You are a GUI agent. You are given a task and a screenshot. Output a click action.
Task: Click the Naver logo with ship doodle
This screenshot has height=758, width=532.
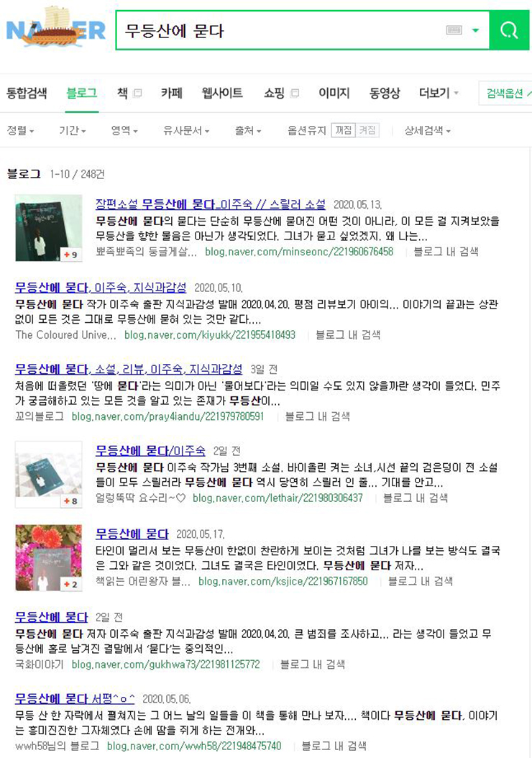point(56,28)
